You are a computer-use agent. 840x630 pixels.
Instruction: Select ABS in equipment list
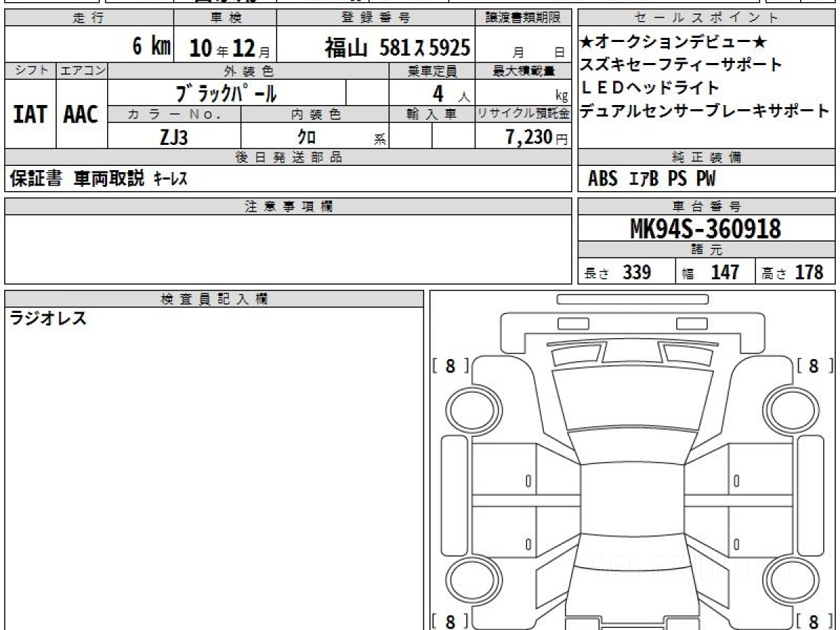[x=603, y=179]
